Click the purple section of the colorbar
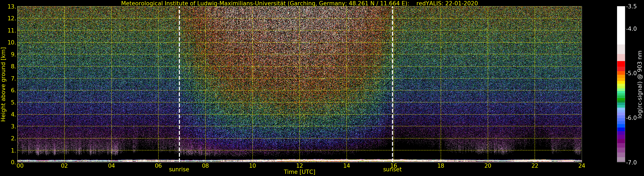Image resolution: width=644 pixels, height=176 pixels. tap(621, 139)
